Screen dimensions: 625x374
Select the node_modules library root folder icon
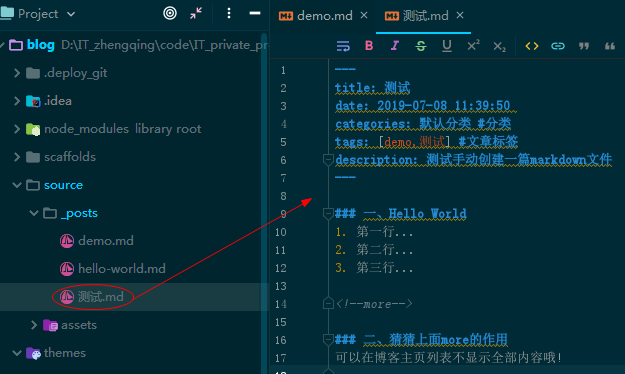tap(33, 129)
